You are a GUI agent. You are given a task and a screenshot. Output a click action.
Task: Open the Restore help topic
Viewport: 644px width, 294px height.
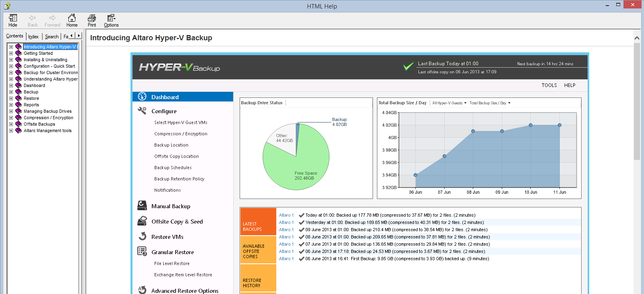click(31, 98)
